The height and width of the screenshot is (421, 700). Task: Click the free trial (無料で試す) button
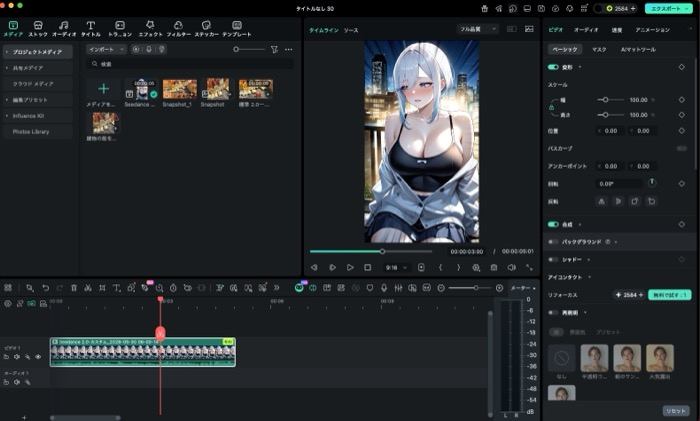click(670, 295)
